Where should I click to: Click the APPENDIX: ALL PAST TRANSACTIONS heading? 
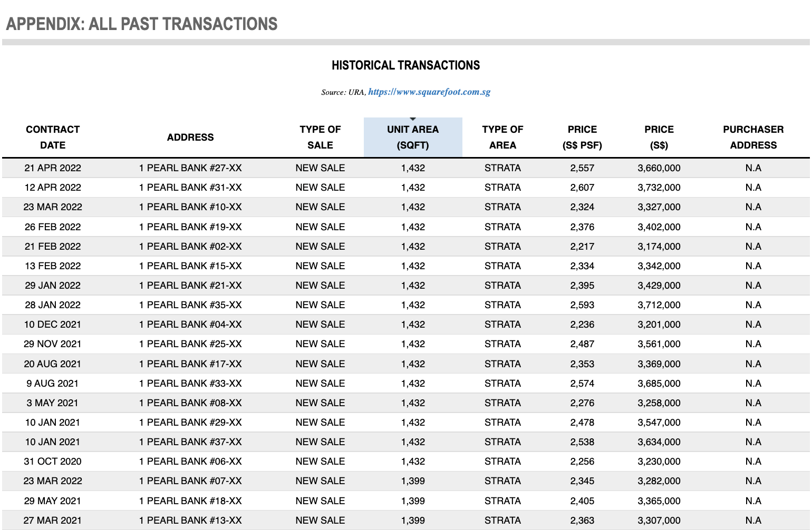pyautogui.click(x=142, y=24)
